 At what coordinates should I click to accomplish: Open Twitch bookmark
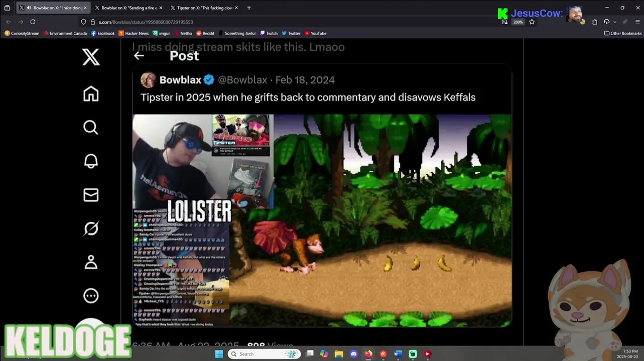point(269,34)
